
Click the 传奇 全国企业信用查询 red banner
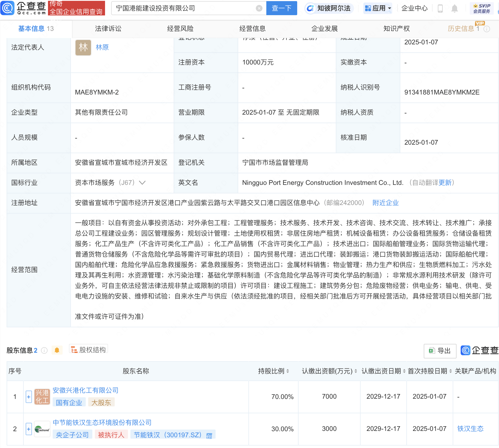click(76, 8)
